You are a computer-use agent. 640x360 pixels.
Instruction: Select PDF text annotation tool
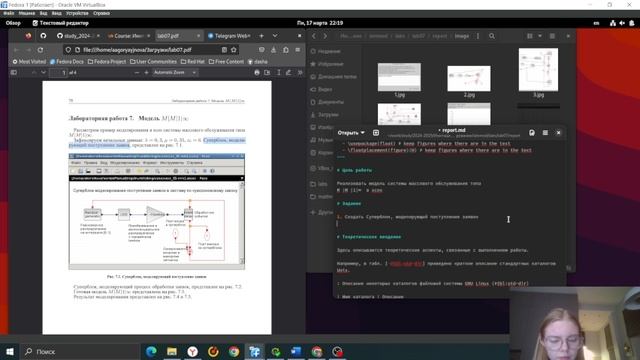click(279, 72)
